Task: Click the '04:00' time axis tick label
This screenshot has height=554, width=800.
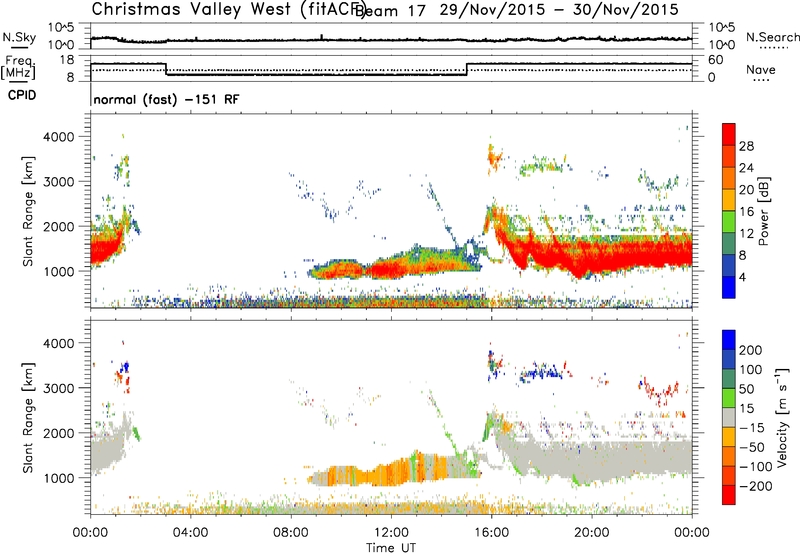Action: tap(190, 533)
